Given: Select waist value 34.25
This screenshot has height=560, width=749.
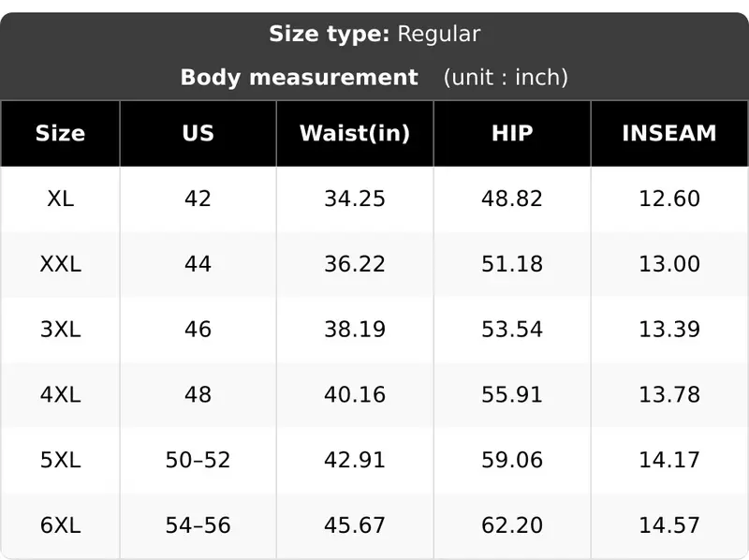Looking at the screenshot, I should (355, 199).
